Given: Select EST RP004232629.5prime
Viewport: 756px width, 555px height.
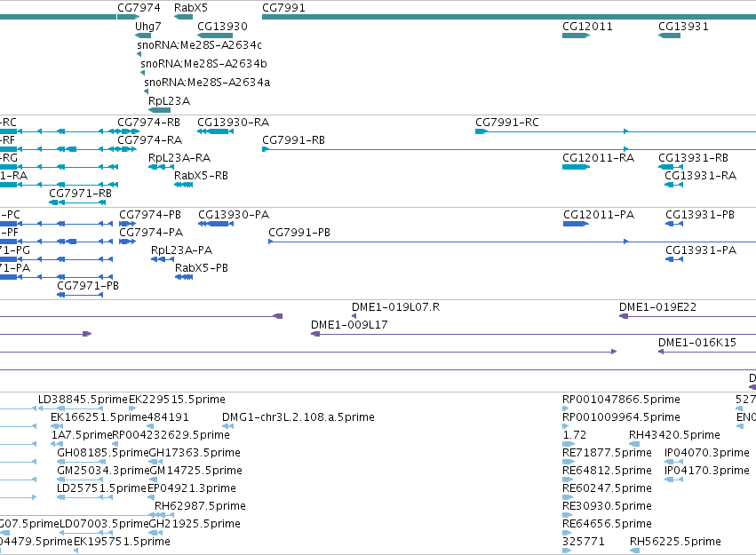Looking at the screenshot, I should tap(171, 435).
